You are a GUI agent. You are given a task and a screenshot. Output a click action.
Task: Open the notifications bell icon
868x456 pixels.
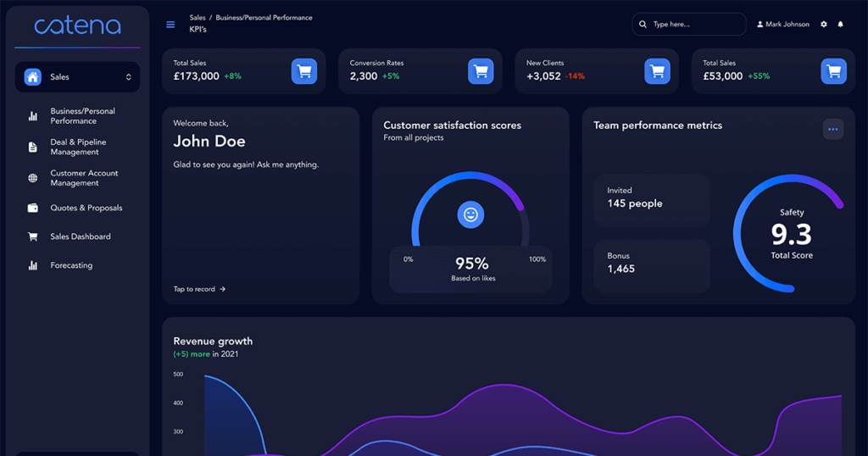coord(840,25)
